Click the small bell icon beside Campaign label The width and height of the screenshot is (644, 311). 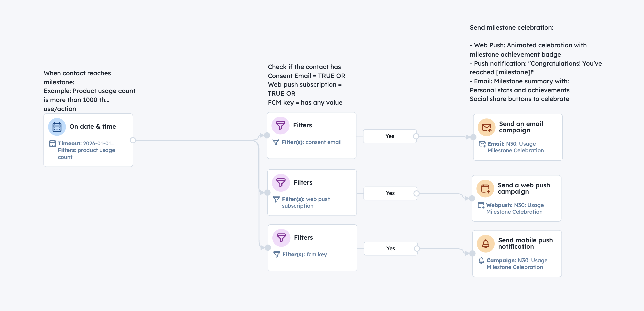[481, 260]
